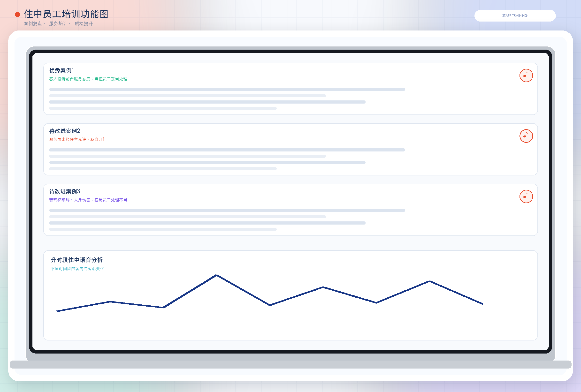Select the 待改进案例3 card title

click(64, 191)
